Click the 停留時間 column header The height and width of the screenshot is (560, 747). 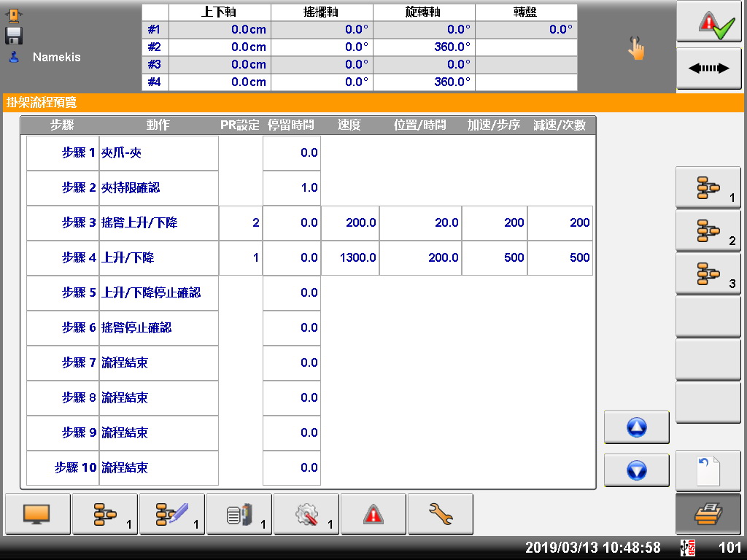[x=290, y=125]
